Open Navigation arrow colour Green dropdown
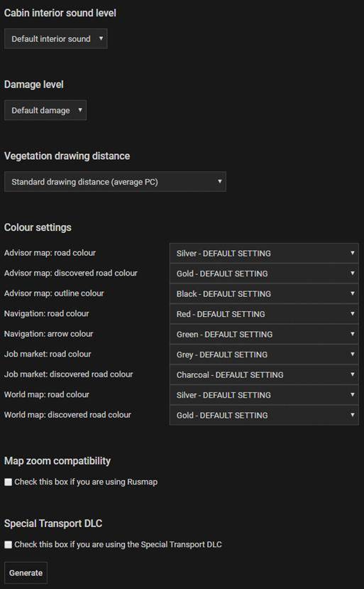Viewport: 364px width, 589px height. coord(264,335)
